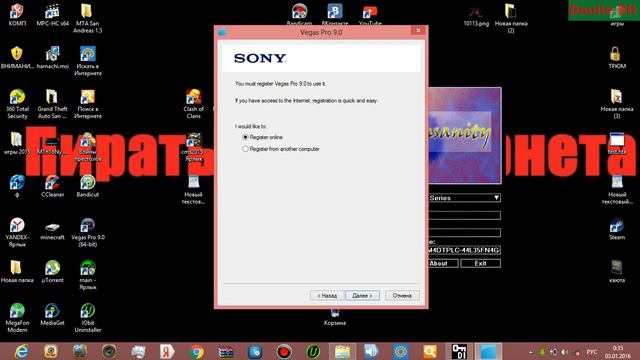This screenshot has width=640, height=360.
Task: Open the main shortcut desktop icon
Action: [87, 275]
